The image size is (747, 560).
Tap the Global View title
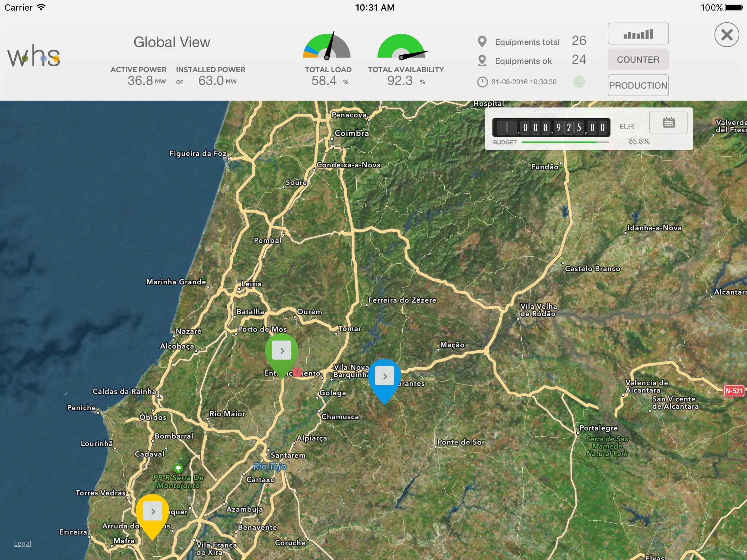(172, 42)
